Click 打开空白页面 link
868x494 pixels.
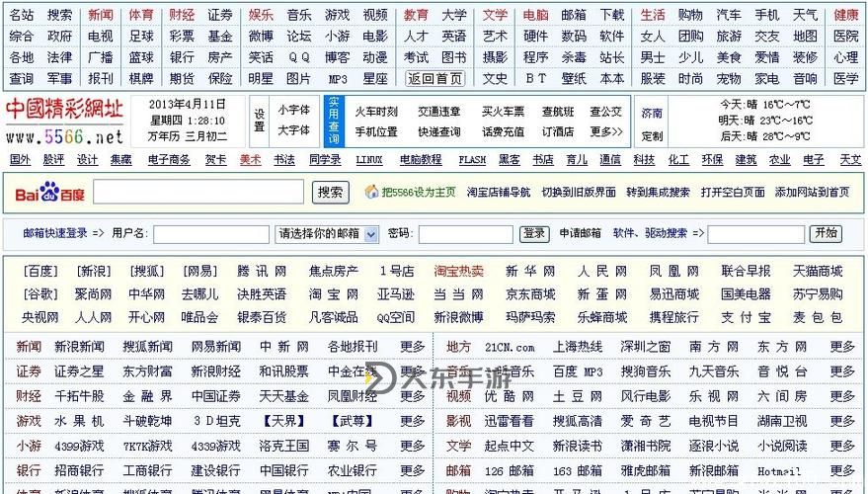pos(733,193)
